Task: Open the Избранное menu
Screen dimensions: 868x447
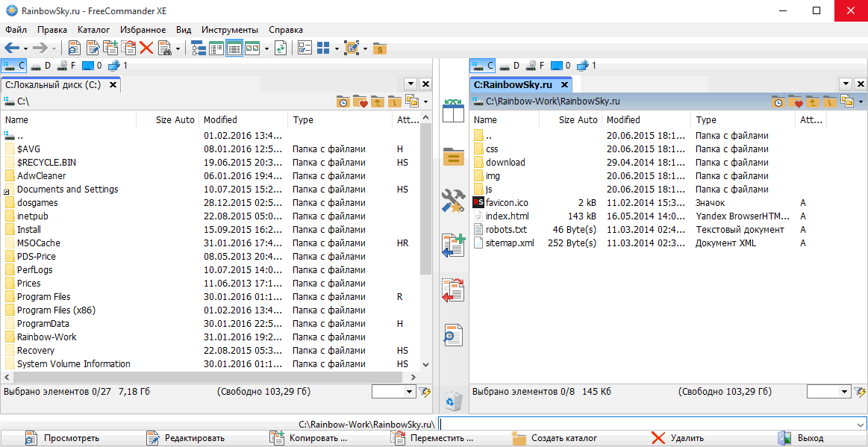Action: tap(143, 30)
